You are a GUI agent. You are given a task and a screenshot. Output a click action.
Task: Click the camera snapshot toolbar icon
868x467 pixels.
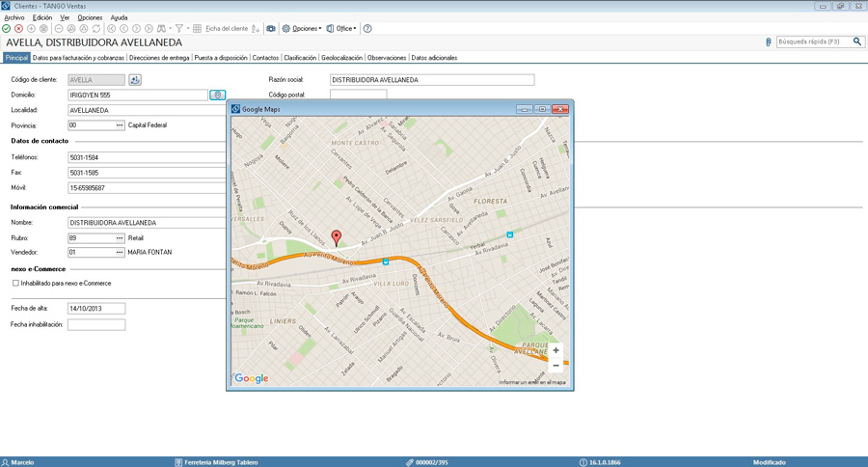tap(271, 29)
